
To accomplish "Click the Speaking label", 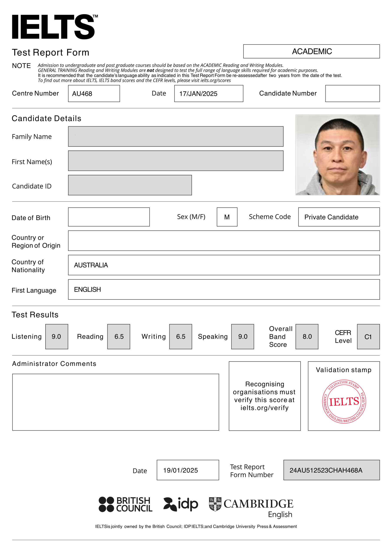I will (213, 336).
